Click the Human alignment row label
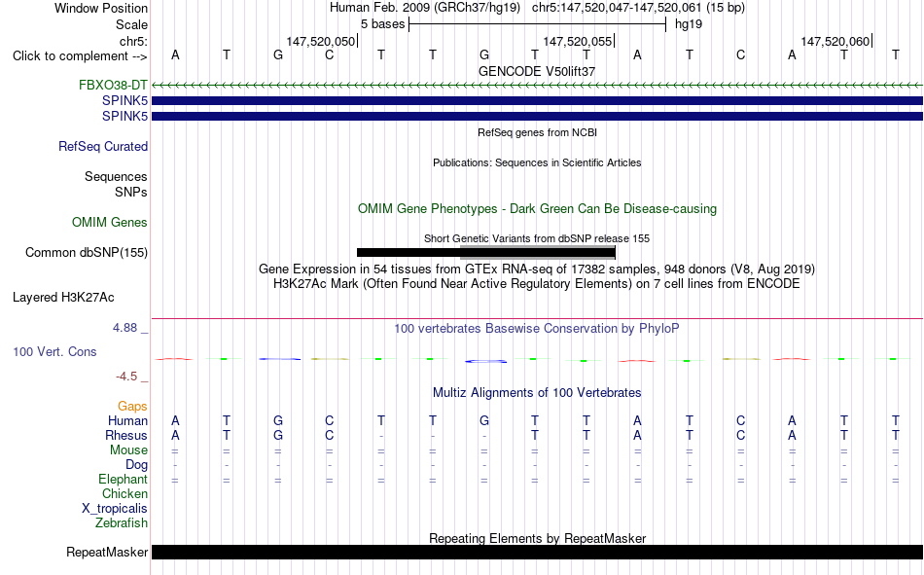924x575 pixels. (x=127, y=420)
